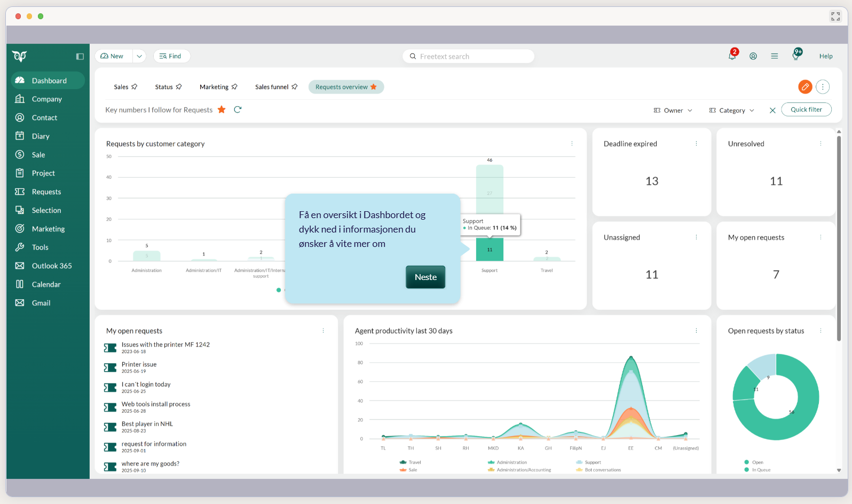Click the New button
852x504 pixels.
click(x=114, y=56)
